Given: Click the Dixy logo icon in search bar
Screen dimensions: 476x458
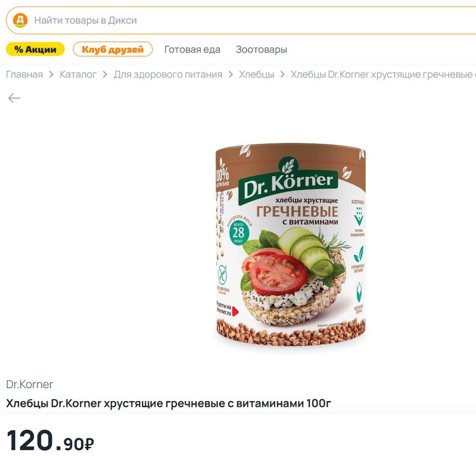Looking at the screenshot, I should click(x=20, y=20).
